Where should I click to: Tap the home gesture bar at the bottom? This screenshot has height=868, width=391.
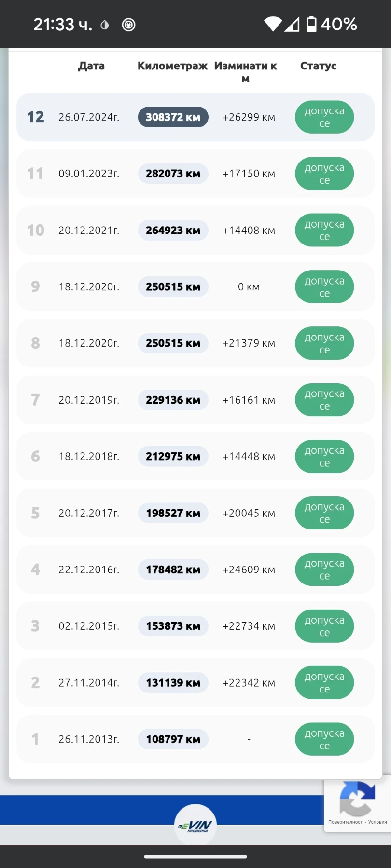(x=195, y=857)
